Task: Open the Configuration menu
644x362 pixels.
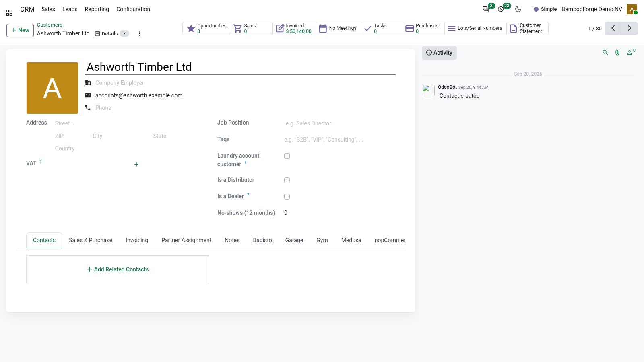Action: click(133, 9)
